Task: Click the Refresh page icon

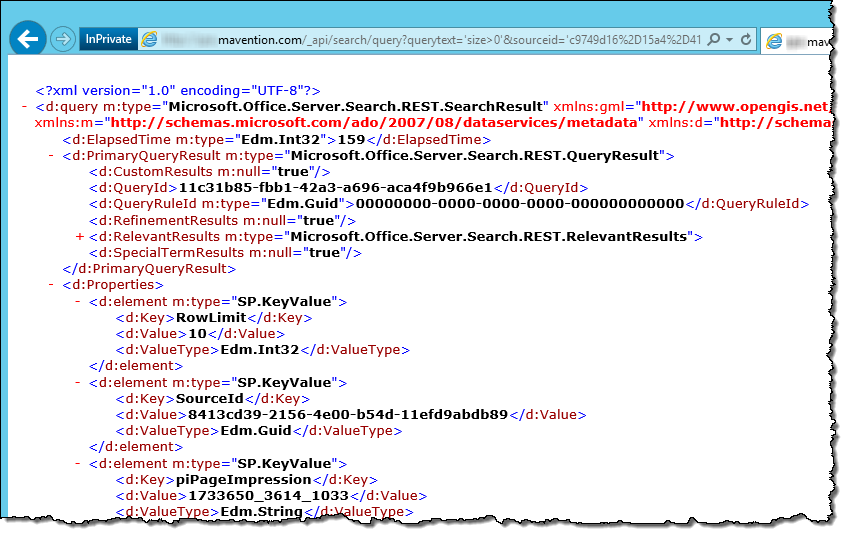Action: pos(746,39)
